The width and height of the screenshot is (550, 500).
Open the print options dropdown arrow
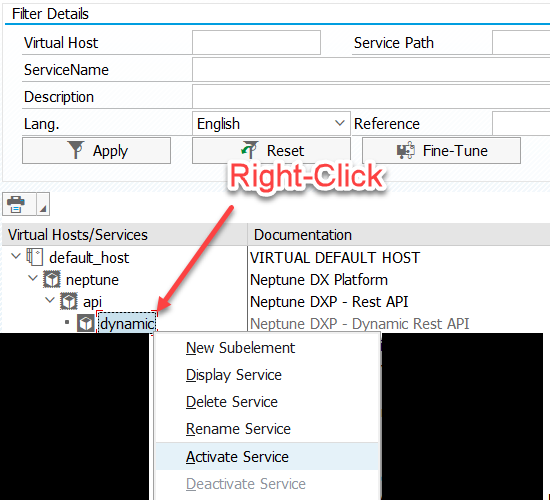pos(43,204)
